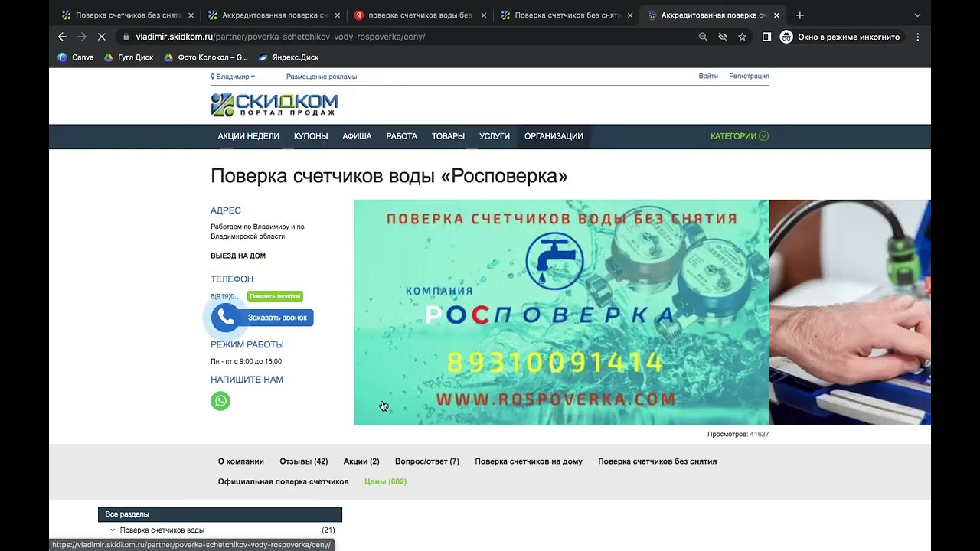Image resolution: width=980 pixels, height=551 pixels.
Task: Open the Фото Колокол bookmark
Action: (x=206, y=57)
